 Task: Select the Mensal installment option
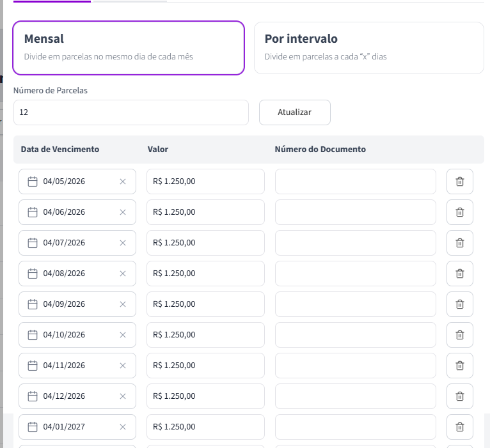129,48
